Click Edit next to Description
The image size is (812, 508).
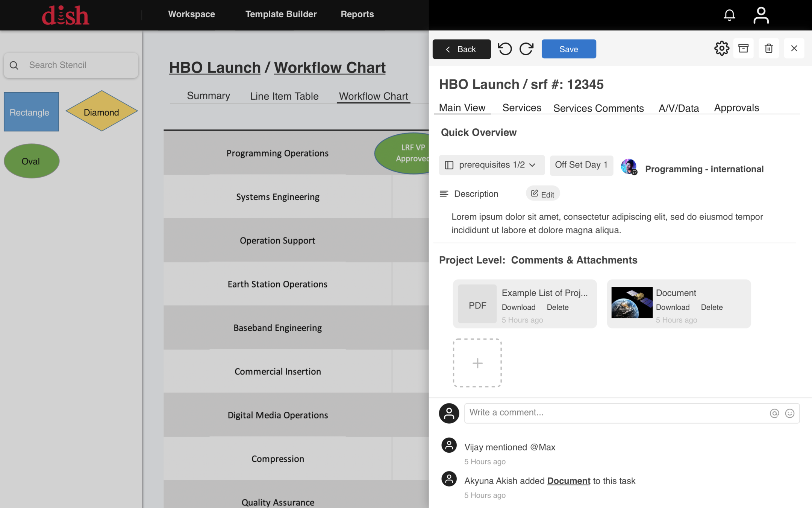coord(542,194)
